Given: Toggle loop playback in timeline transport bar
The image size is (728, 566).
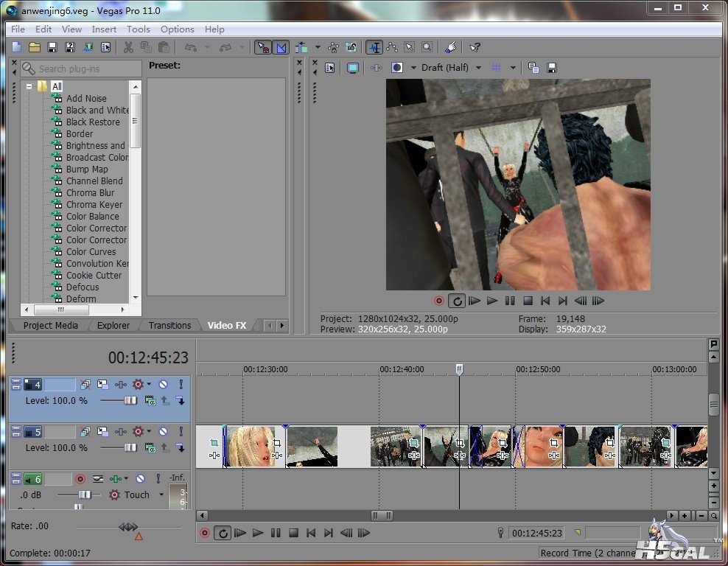Looking at the screenshot, I should pos(223,533).
